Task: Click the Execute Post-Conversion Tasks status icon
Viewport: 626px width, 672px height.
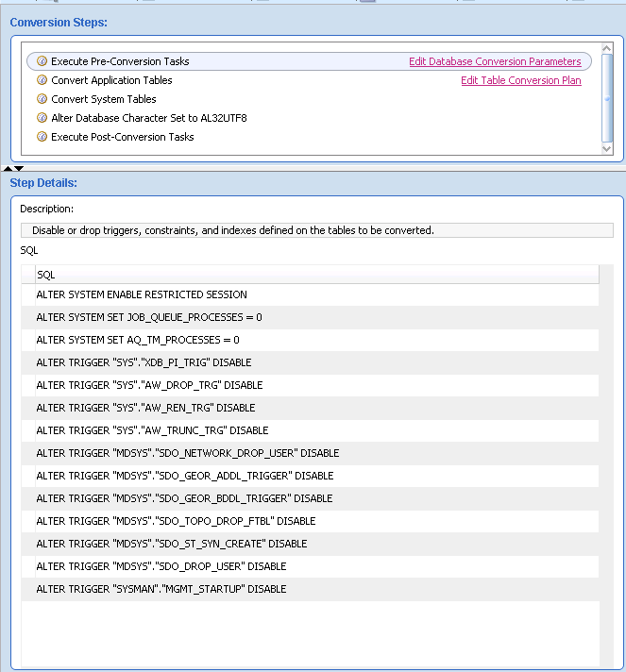Action: [42, 137]
